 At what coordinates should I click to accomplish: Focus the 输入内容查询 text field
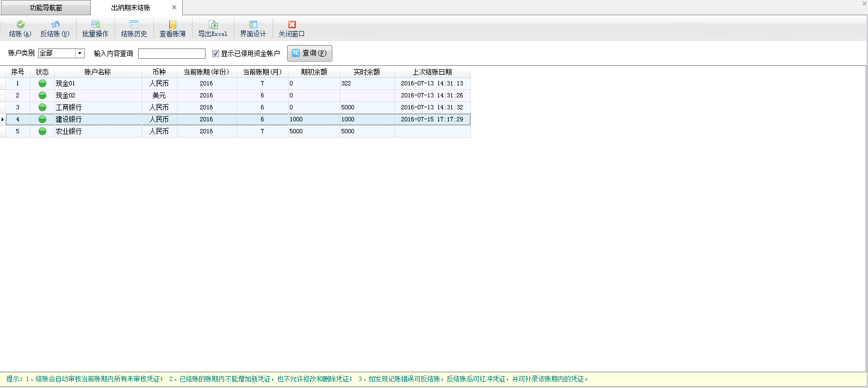171,53
